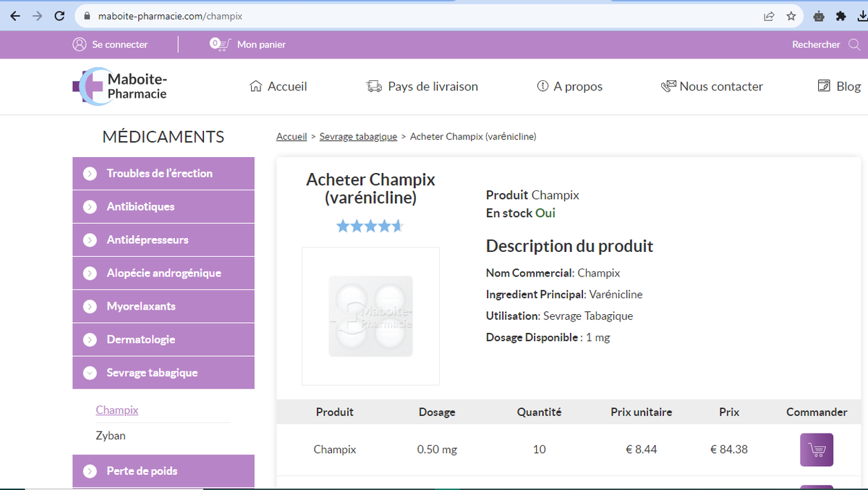Click the delivery truck icon

(x=374, y=86)
